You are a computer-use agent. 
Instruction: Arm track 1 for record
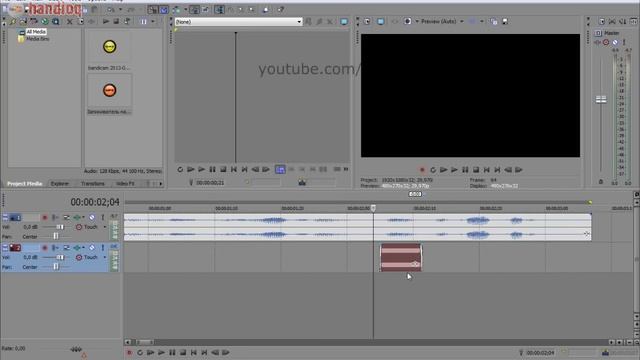coord(44,218)
